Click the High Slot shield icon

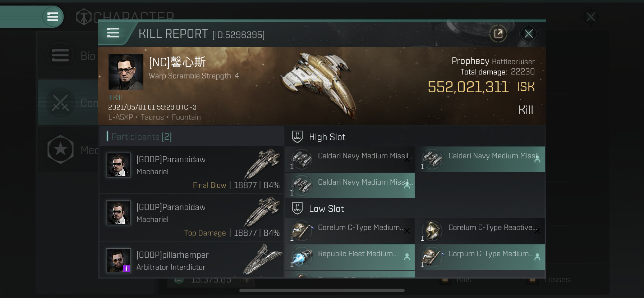pos(297,137)
